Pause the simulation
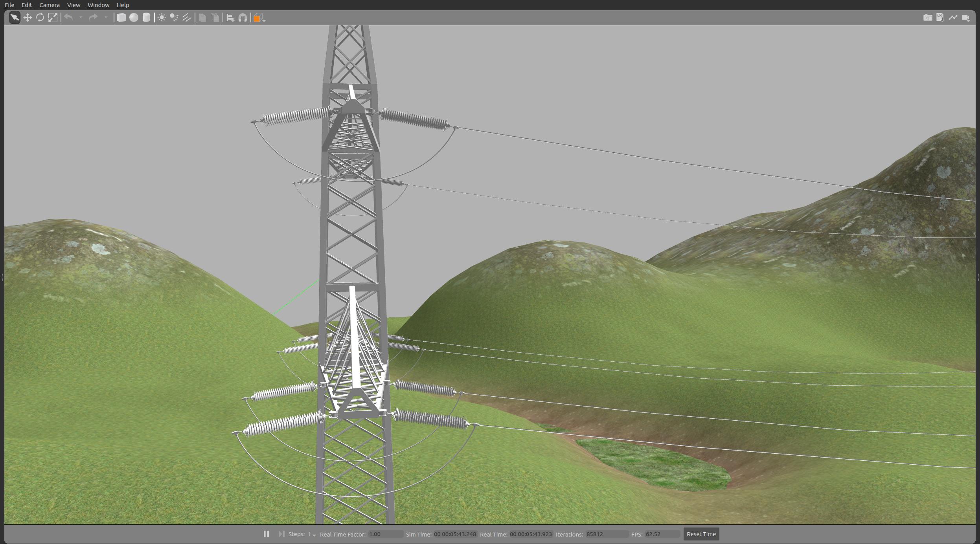Viewport: 980px width, 544px height. [x=266, y=534]
